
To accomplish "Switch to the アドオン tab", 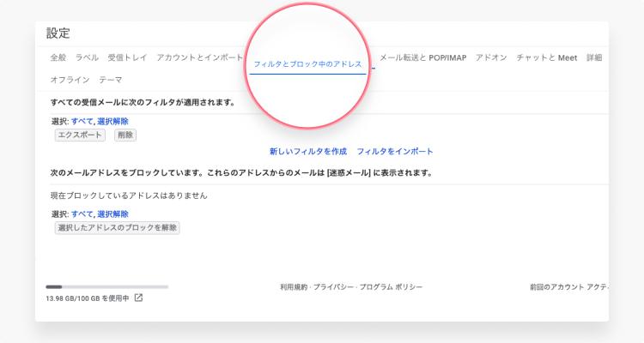I will (491, 57).
